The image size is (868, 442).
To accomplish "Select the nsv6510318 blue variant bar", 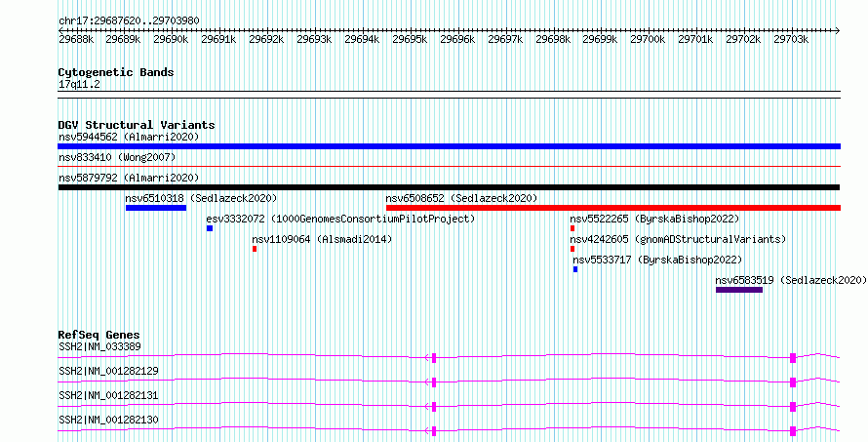I will click(x=156, y=208).
